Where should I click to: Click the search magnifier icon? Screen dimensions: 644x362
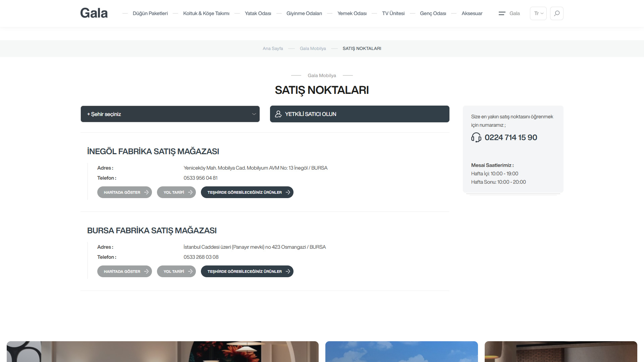557,13
